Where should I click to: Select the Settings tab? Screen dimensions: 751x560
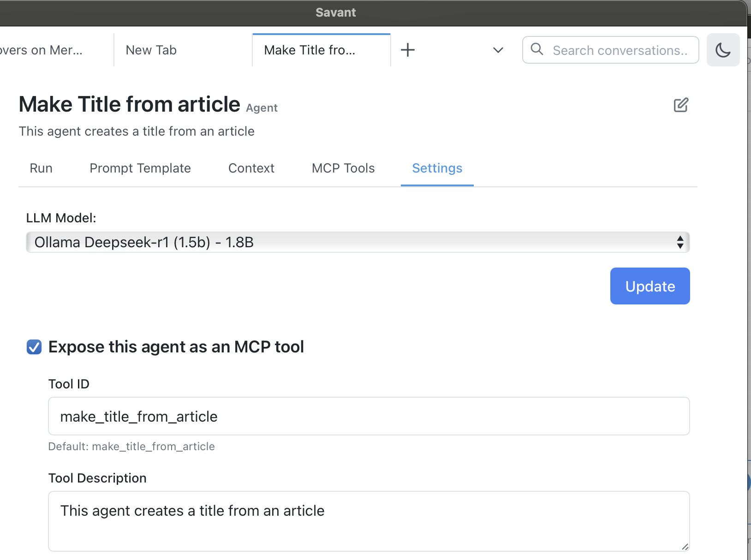click(437, 168)
